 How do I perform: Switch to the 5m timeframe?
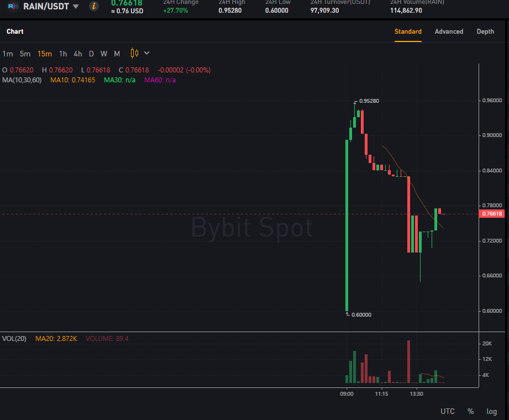(25, 54)
